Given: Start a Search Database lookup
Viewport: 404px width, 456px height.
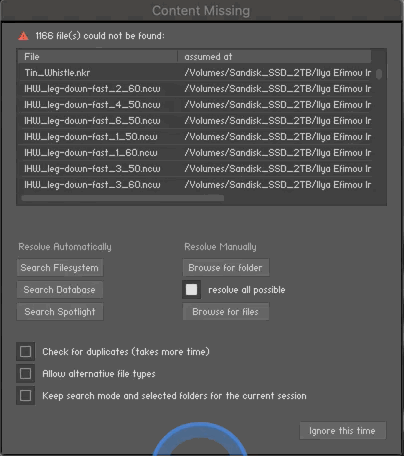Looking at the screenshot, I should (60, 290).
